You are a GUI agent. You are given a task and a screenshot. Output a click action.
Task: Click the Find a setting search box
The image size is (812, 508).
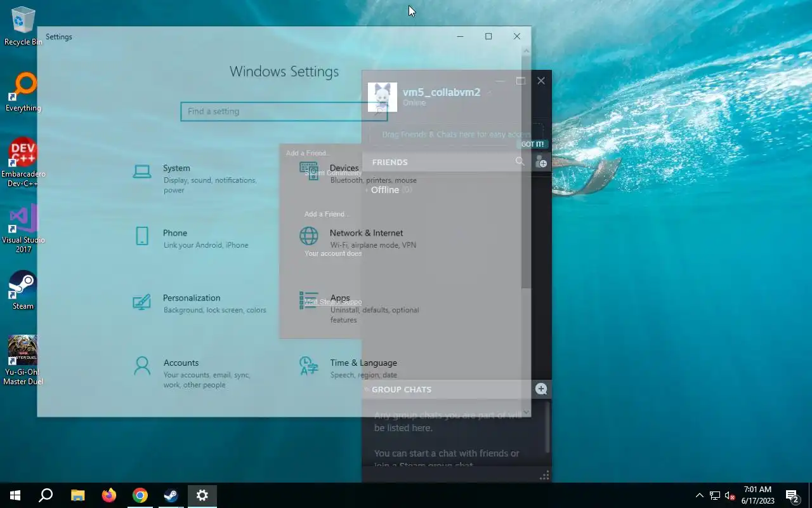coord(284,111)
